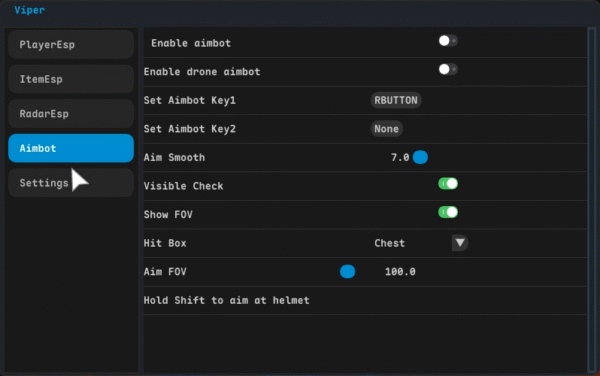
Task: Click the Hold Shift to aim at helmet text
Action: coord(227,300)
